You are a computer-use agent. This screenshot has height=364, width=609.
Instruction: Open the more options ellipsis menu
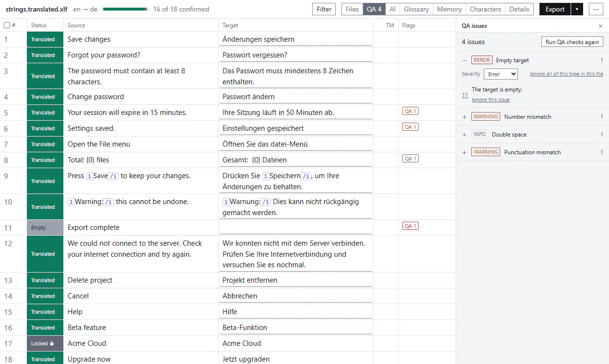(596, 9)
